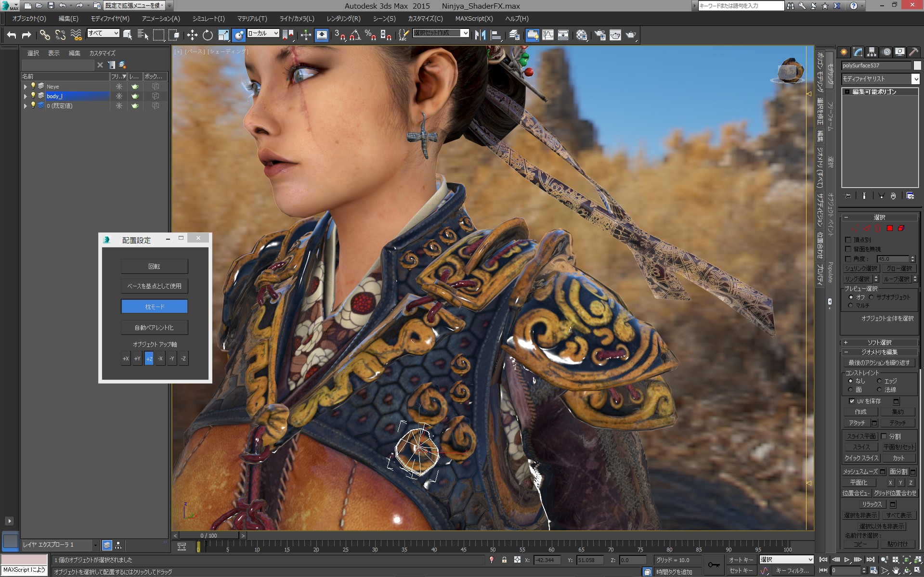The width and height of the screenshot is (924, 577).
Task: Toggle visibility bulb of Neye layer
Action: (33, 86)
